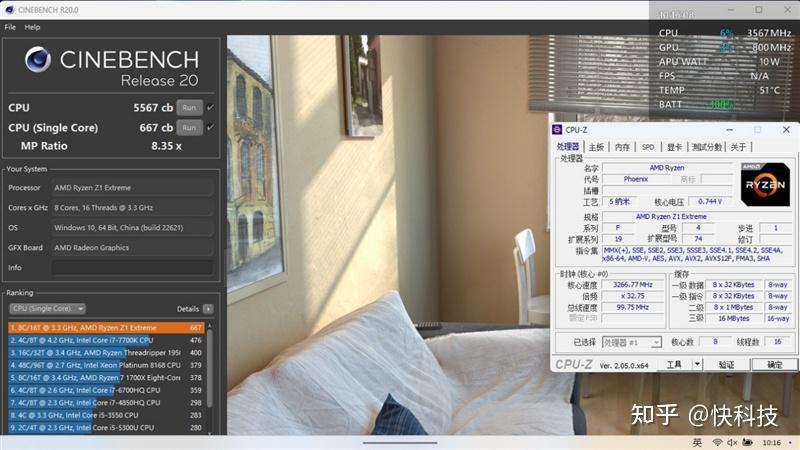Open the 工具 dropdown arrow in CPU-Z

coord(697,364)
